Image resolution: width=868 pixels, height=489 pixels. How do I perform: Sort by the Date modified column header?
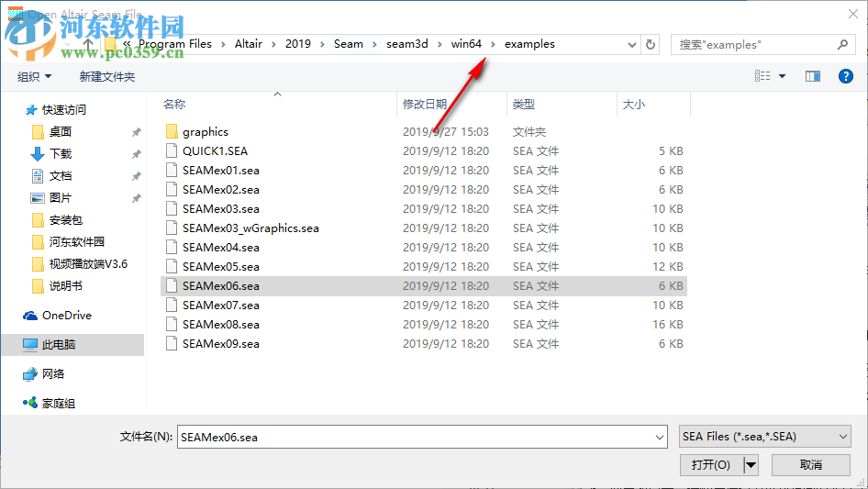click(x=425, y=104)
